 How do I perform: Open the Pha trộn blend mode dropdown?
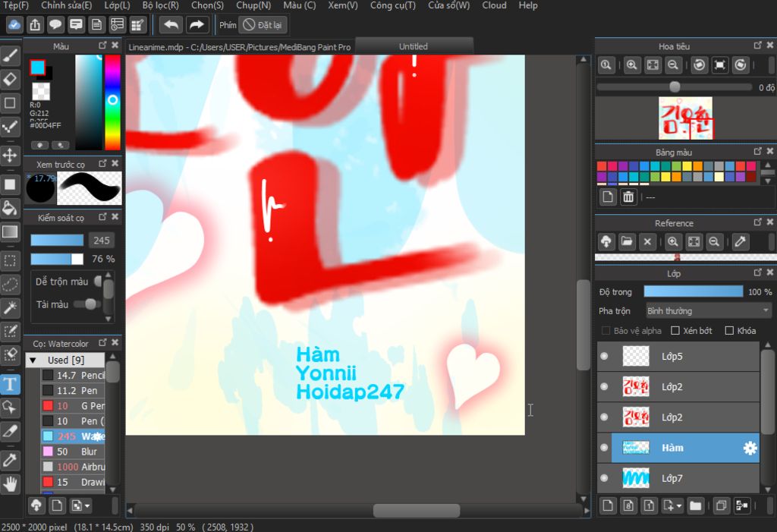click(x=709, y=311)
